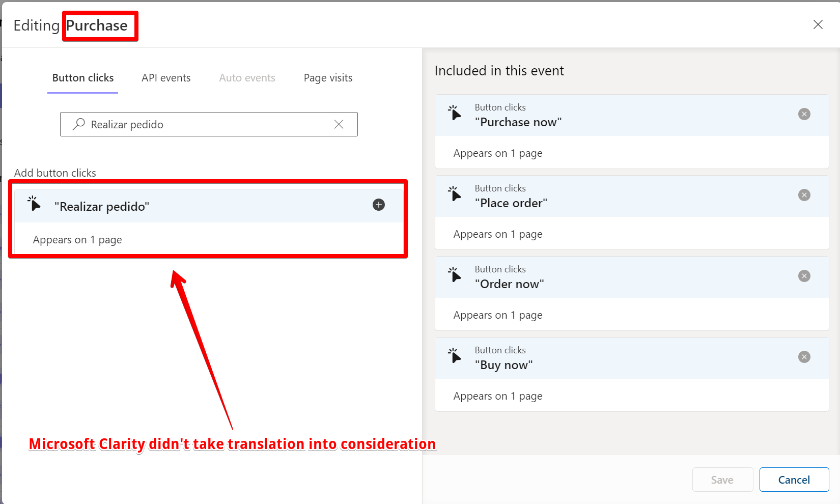Click the button-click cursor icon beside "Realizar pedido"

click(34, 204)
